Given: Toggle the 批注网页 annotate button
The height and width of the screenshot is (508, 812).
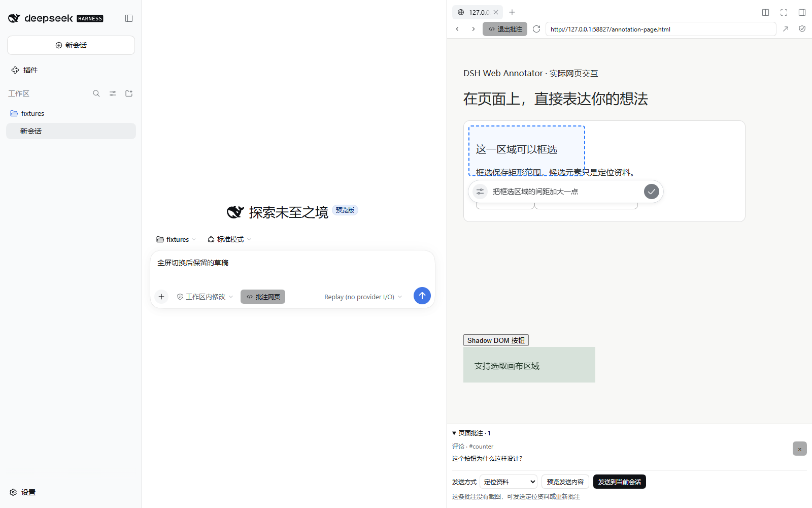Looking at the screenshot, I should [x=263, y=297].
